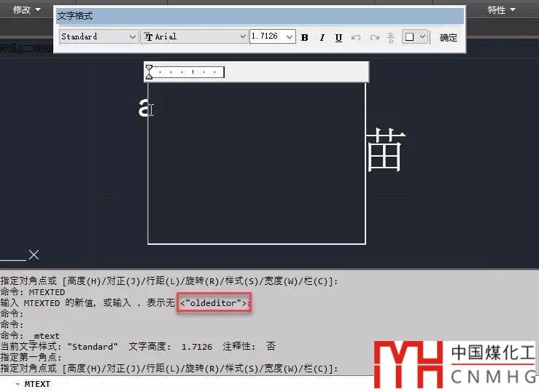Open the 1.7126 text height dropdown
This screenshot has width=539, height=392.
tap(290, 36)
